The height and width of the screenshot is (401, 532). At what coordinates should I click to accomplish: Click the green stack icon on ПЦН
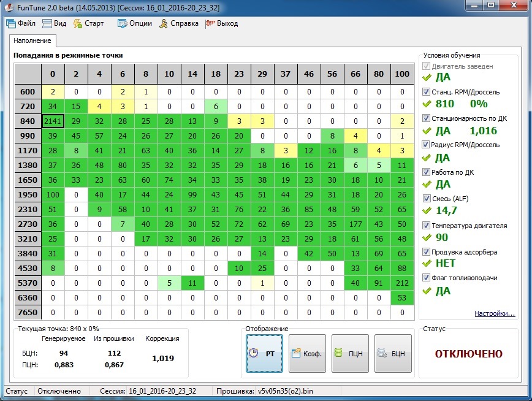pyautogui.click(x=338, y=353)
